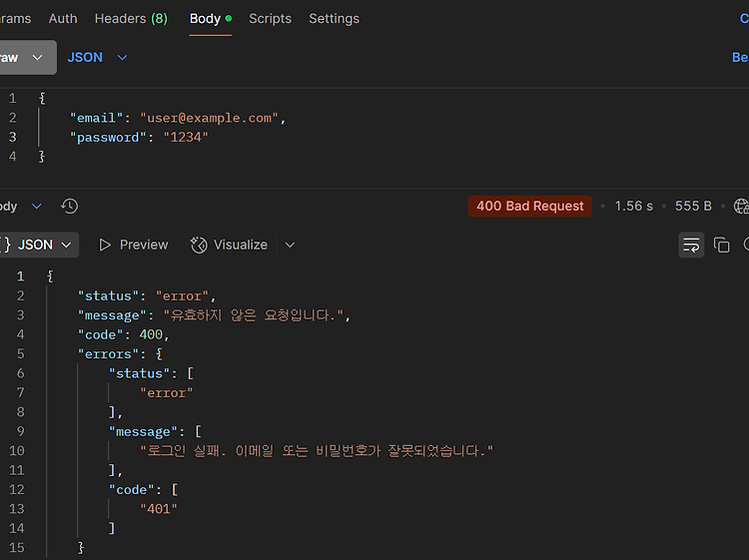Viewport: 749px width, 560px height.
Task: Open the Scripts tab
Action: pos(270,19)
